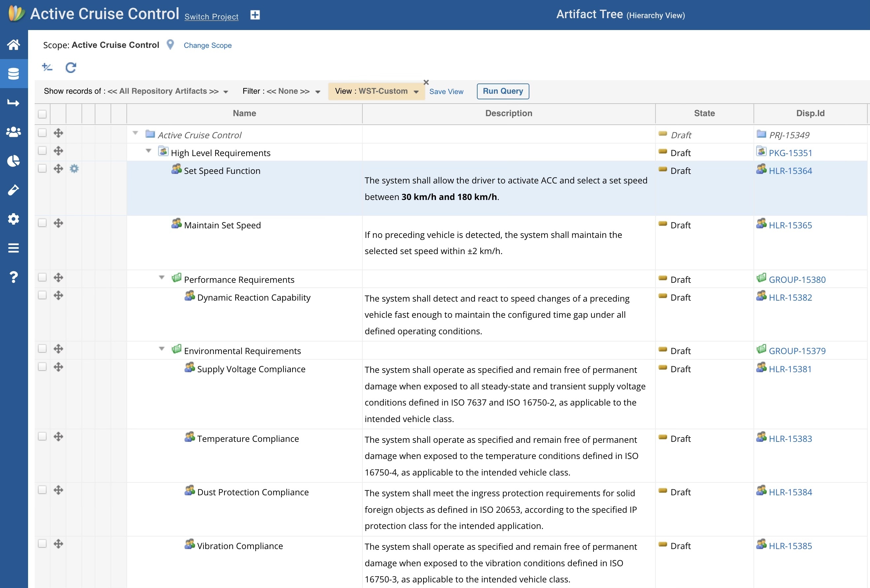Tick the Maintain Set Speed row checkbox
The image size is (870, 588).
(x=42, y=223)
